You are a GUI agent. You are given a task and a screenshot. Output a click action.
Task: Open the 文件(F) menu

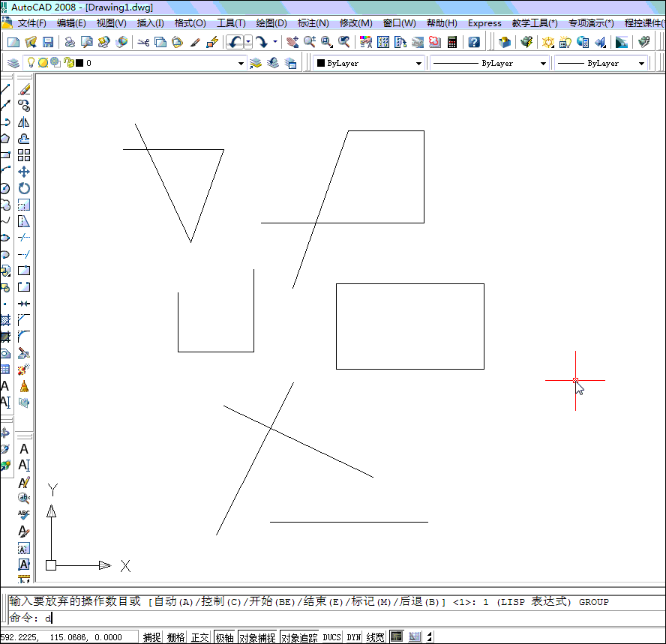point(31,23)
